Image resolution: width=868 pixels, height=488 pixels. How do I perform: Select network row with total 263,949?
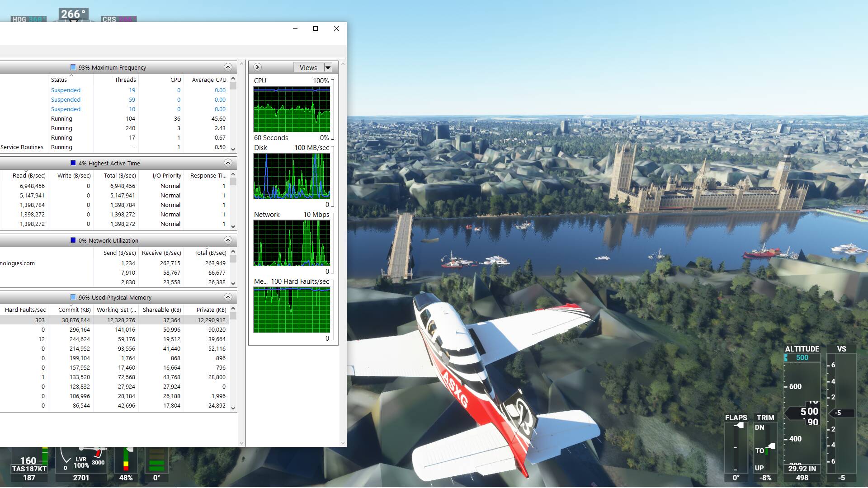point(114,263)
